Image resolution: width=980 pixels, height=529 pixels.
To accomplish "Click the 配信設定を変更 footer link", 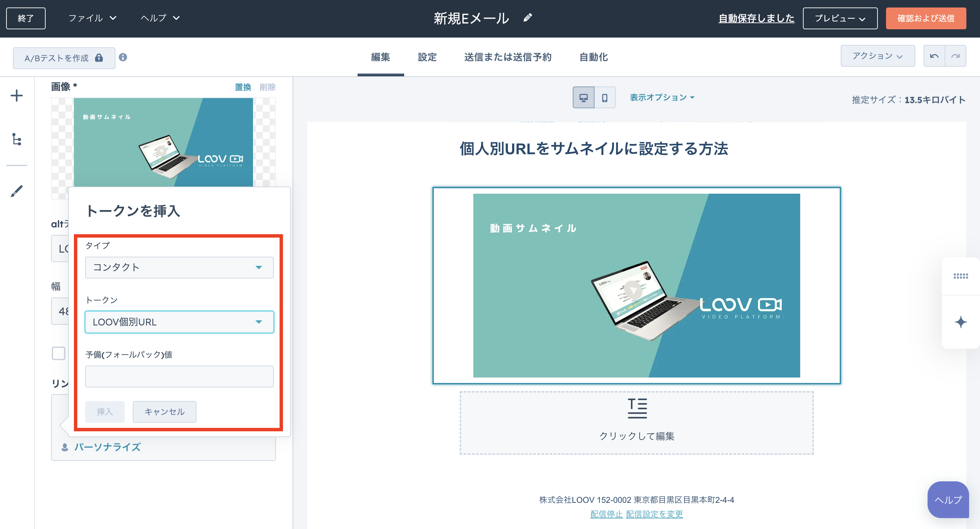I will [654, 514].
